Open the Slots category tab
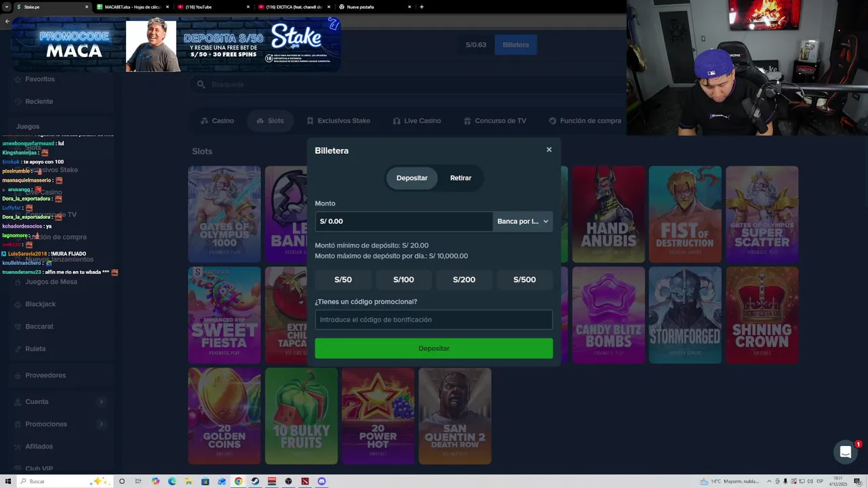The image size is (868, 488). tap(270, 121)
